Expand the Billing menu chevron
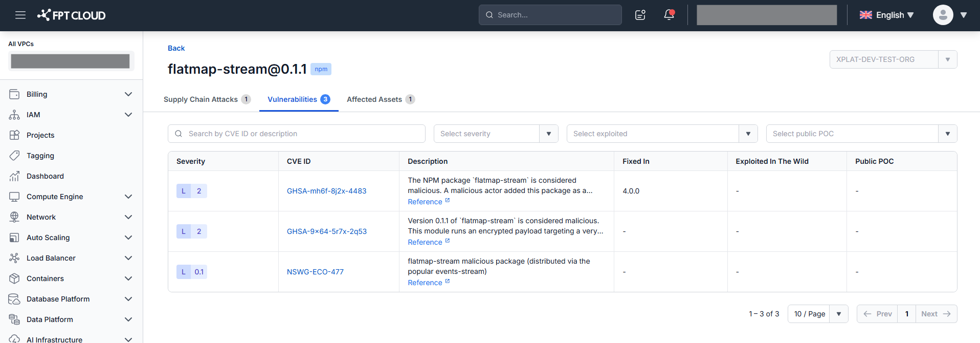This screenshot has height=343, width=980. click(128, 94)
